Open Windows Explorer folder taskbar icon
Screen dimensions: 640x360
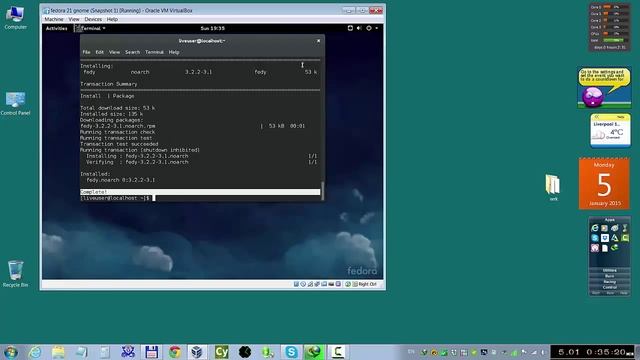pos(58,352)
